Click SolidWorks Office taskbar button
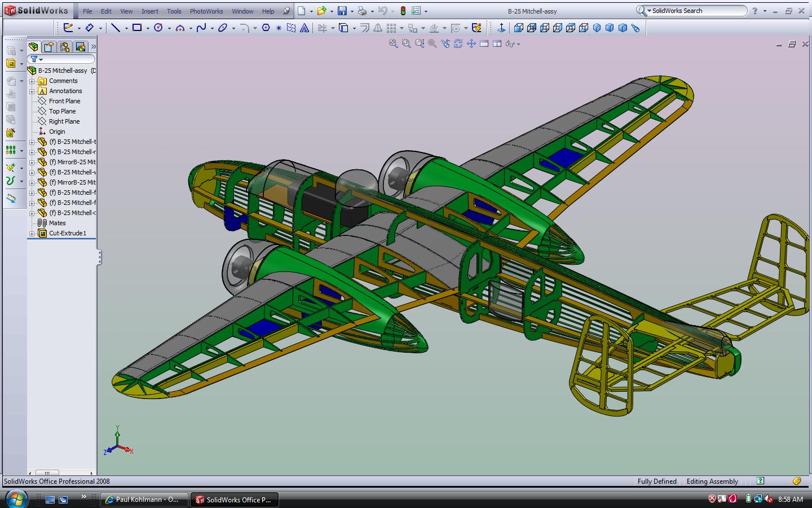Image resolution: width=812 pixels, height=508 pixels. point(235,500)
